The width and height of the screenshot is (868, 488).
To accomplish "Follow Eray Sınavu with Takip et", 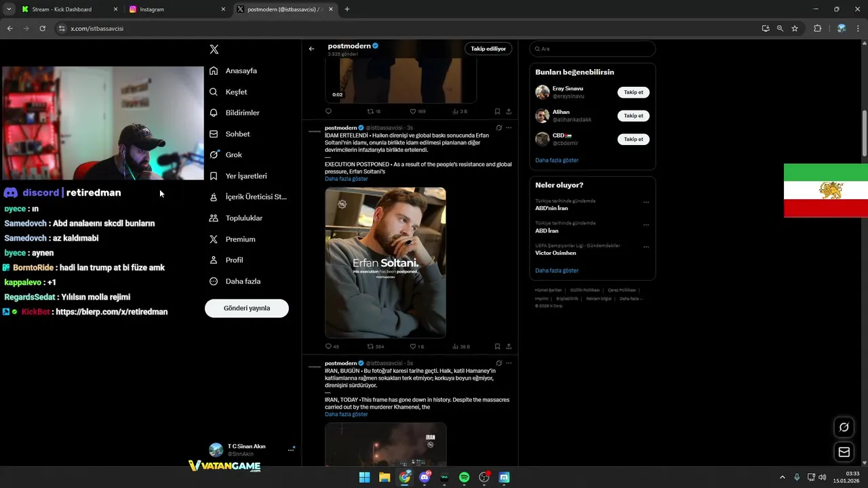I will [633, 92].
